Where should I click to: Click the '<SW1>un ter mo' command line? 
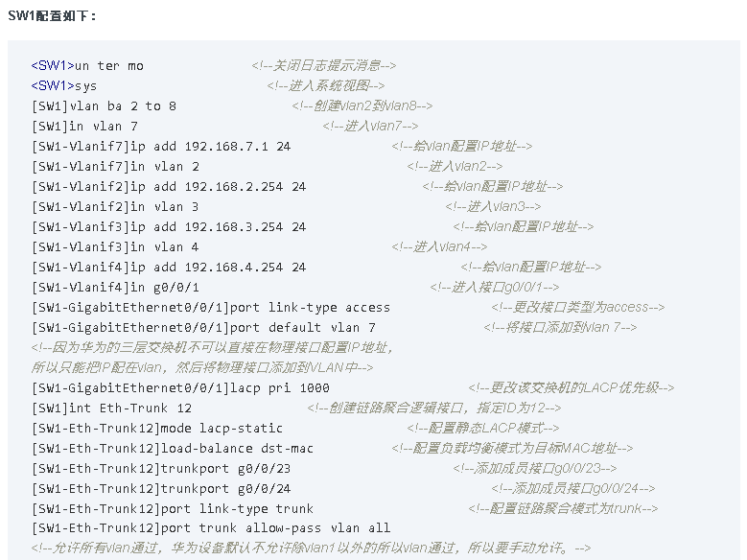coord(87,66)
